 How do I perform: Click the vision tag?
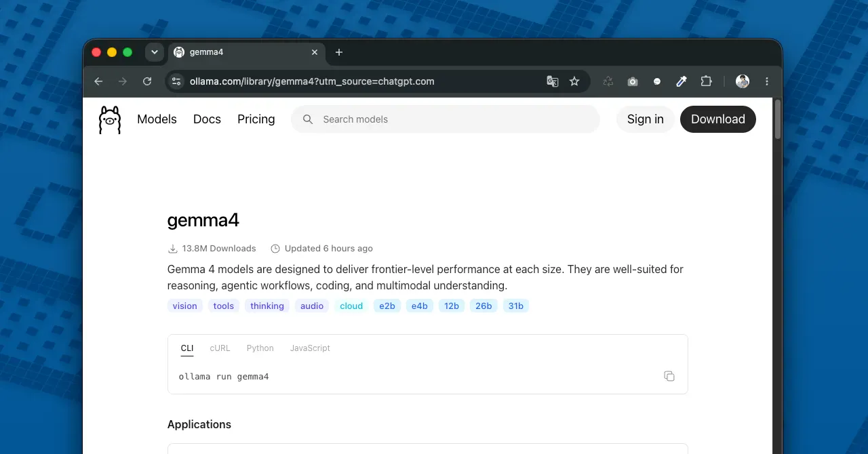click(x=185, y=306)
